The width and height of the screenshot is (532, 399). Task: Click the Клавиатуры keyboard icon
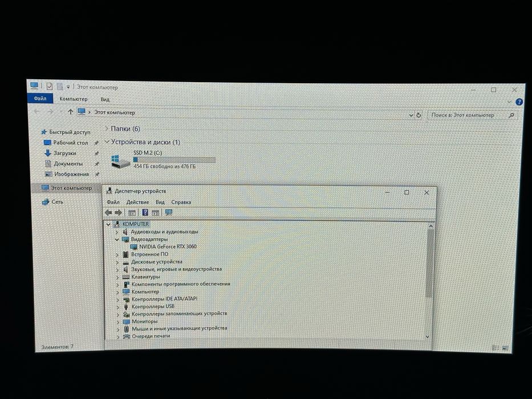point(126,277)
